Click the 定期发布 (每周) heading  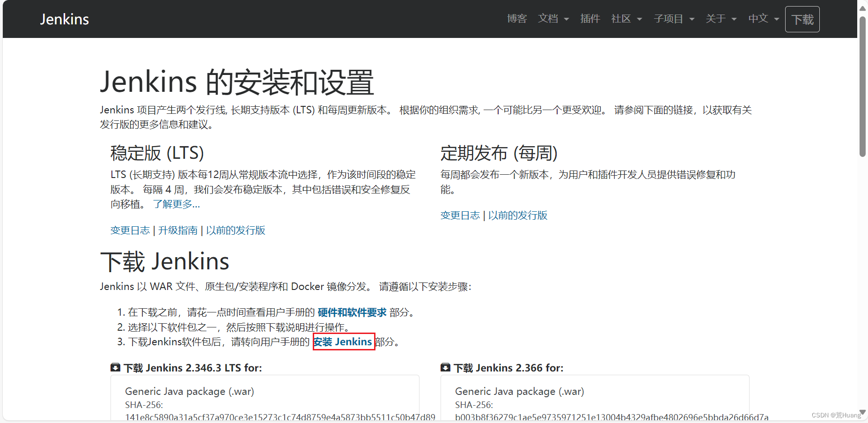click(499, 153)
